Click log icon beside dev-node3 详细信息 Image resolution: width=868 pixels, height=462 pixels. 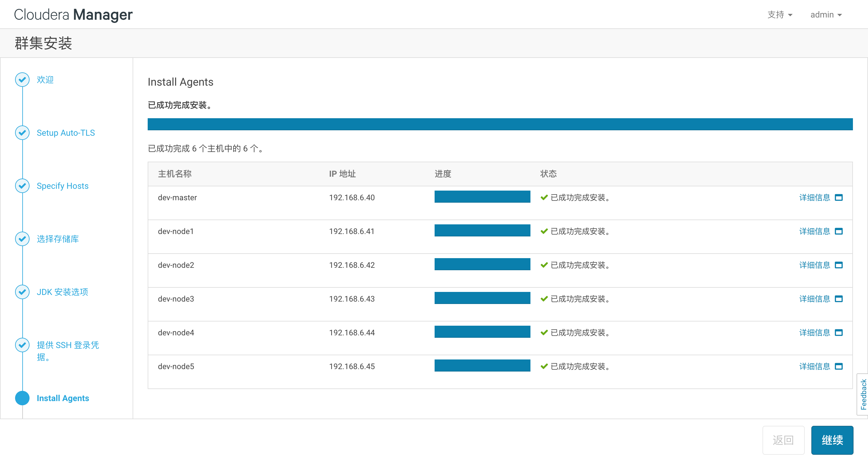point(839,299)
